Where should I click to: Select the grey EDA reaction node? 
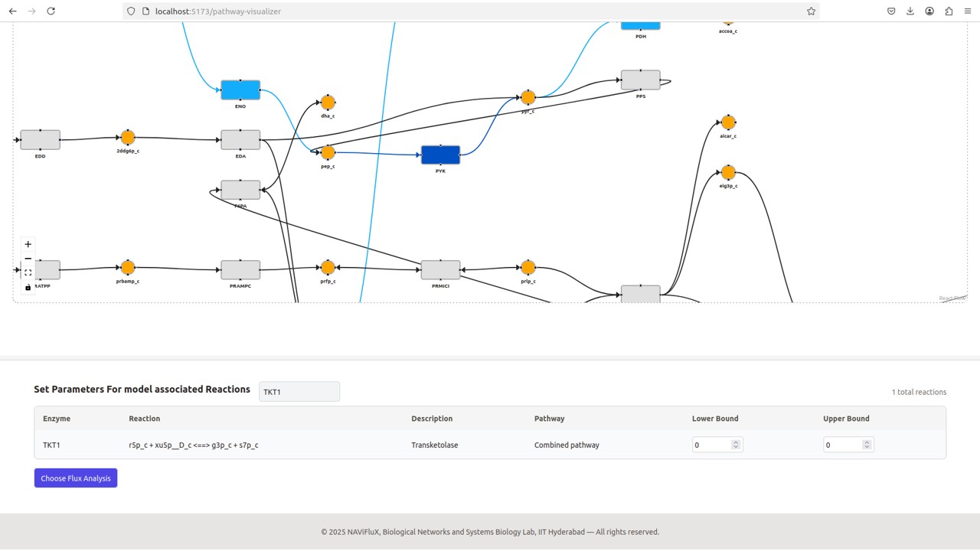pyautogui.click(x=240, y=140)
